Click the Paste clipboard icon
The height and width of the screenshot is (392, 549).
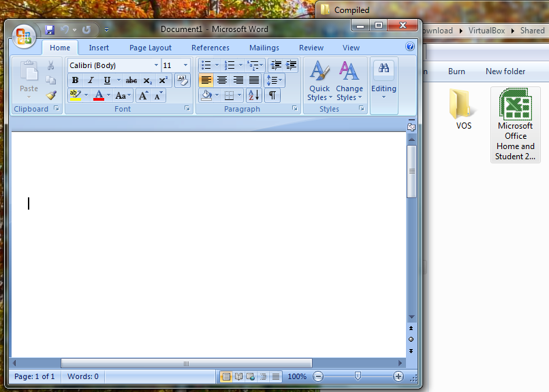(29, 70)
